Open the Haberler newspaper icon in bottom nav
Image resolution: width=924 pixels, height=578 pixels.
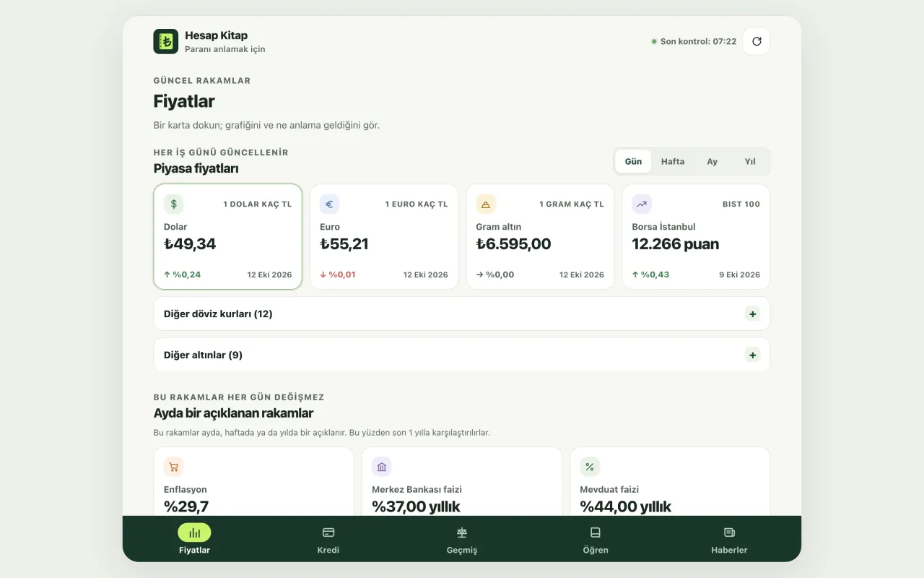pos(729,532)
